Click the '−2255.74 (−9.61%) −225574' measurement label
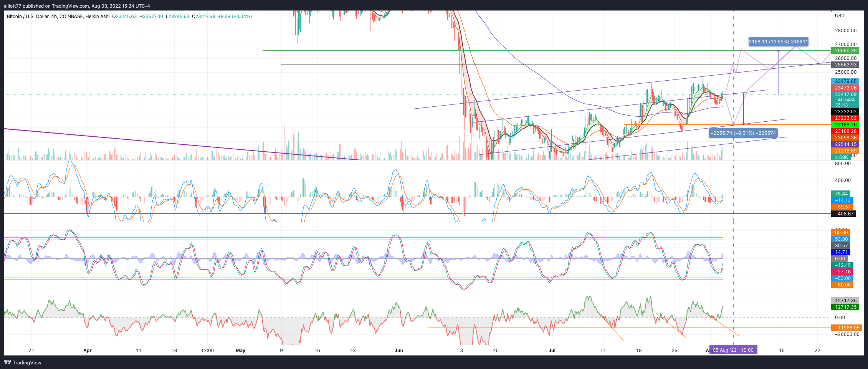The width and height of the screenshot is (868, 369). (x=743, y=133)
